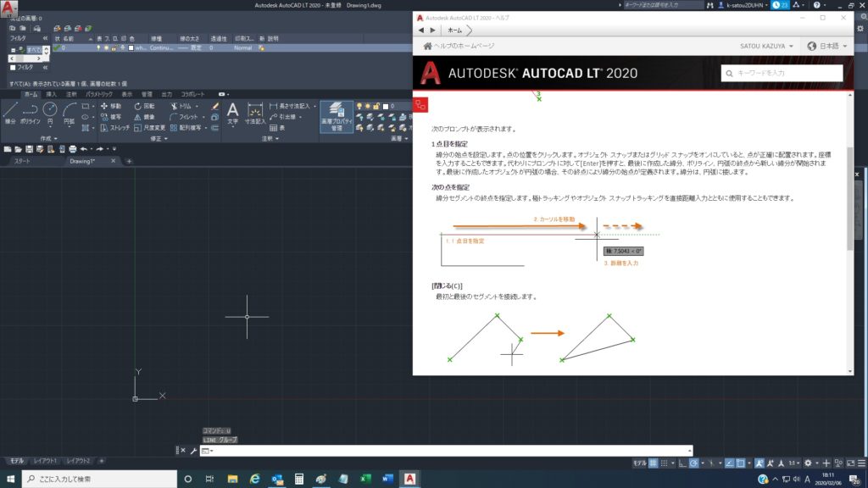Viewport: 868px width, 488px height.
Task: Open 画層プロパティ管理 layer properties manager
Action: [337, 116]
